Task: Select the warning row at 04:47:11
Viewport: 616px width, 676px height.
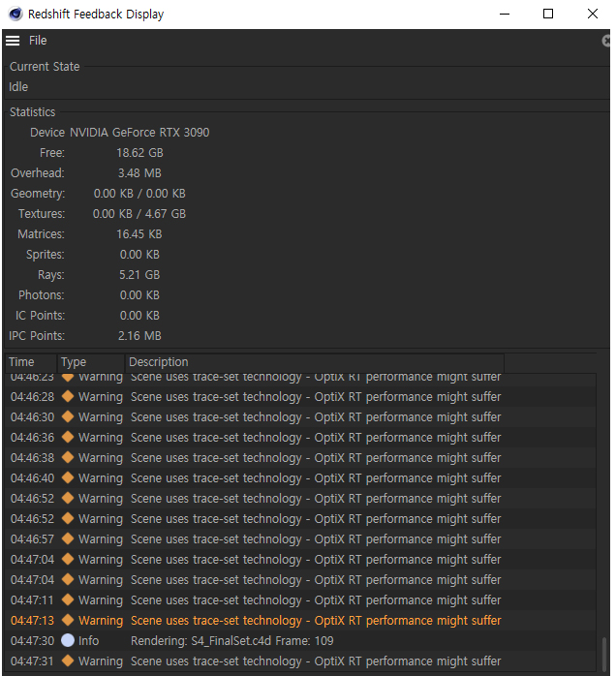Action: [x=301, y=600]
